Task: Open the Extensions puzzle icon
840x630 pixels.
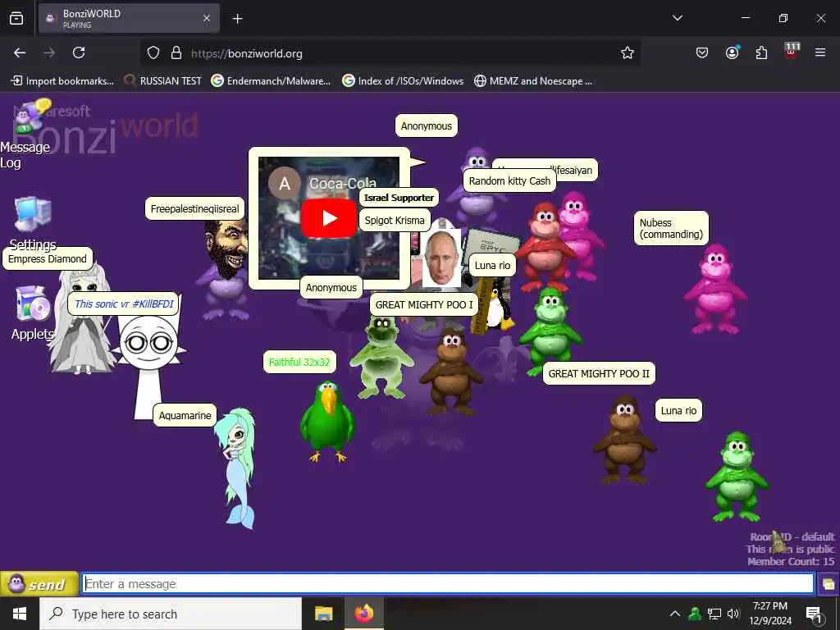Action: click(x=761, y=52)
